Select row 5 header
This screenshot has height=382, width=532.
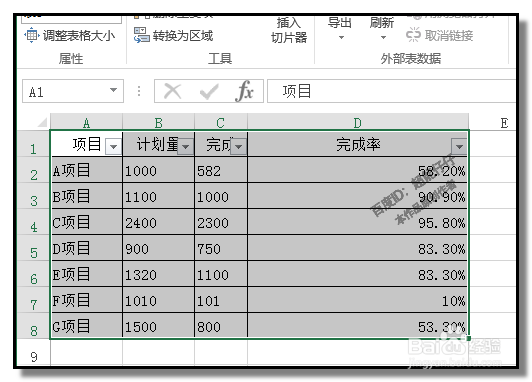33,248
